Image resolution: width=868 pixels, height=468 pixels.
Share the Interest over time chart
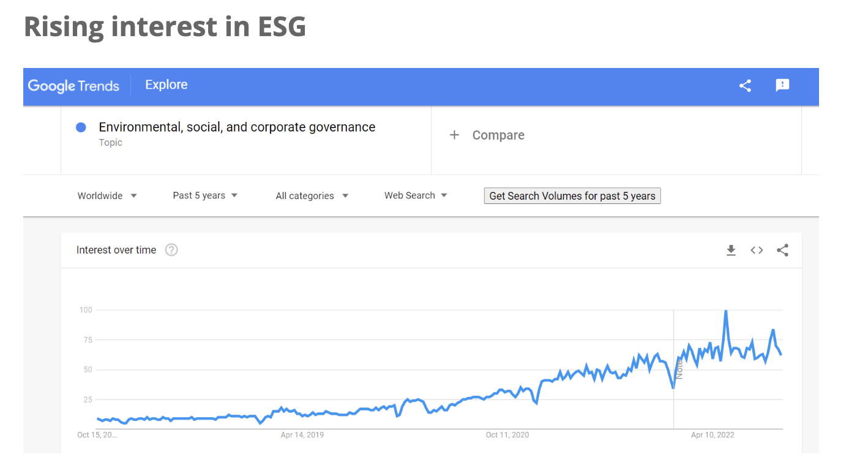782,250
